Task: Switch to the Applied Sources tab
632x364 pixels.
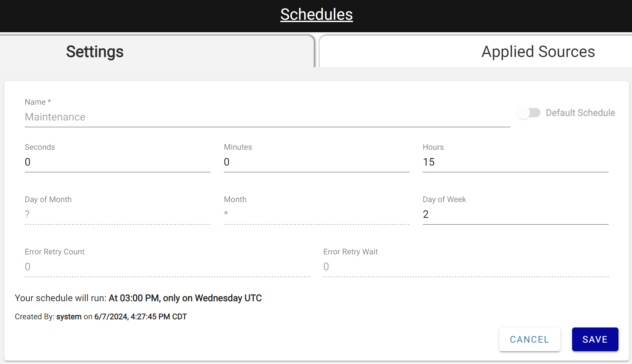Action: [x=538, y=52]
